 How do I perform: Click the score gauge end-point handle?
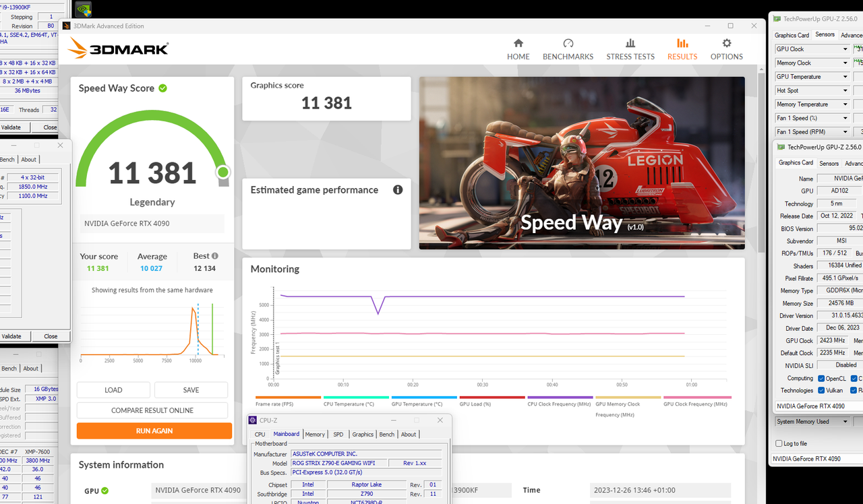[223, 173]
